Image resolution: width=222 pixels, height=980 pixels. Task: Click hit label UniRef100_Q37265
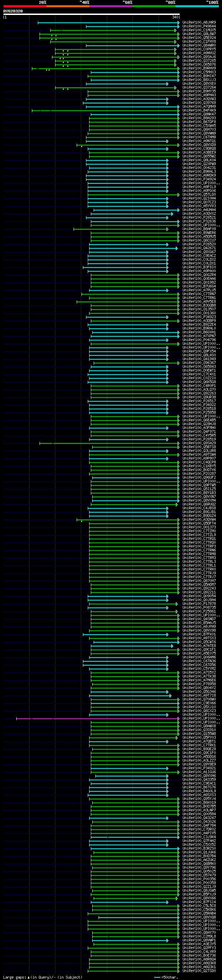coord(199,60)
